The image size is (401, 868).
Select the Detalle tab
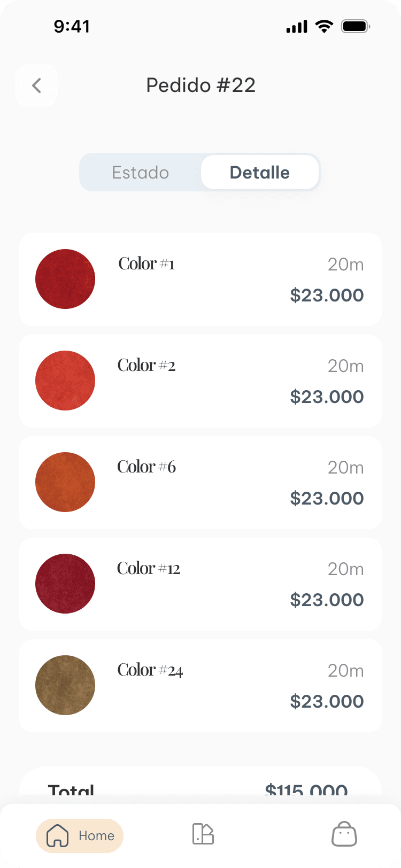coord(260,173)
